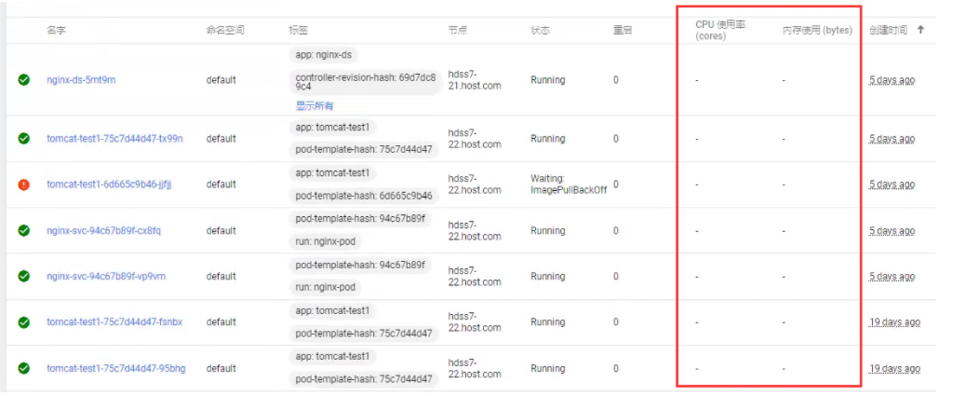Click run: nginx-pod chip in cx8fq row
The height and width of the screenshot is (396, 980).
point(326,241)
